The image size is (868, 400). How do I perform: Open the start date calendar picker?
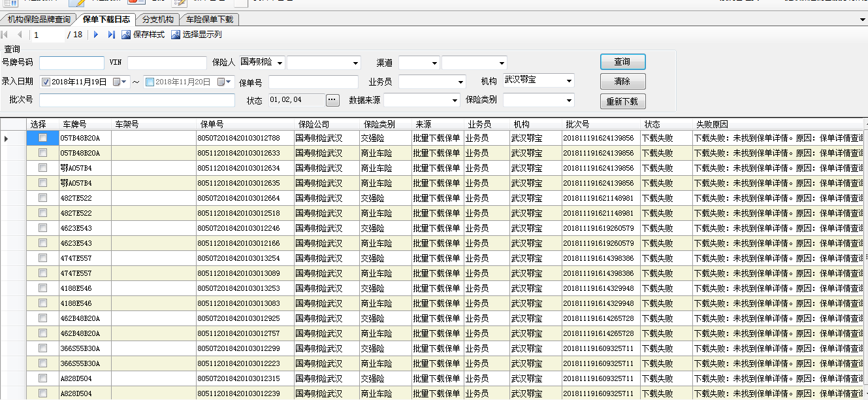coord(120,82)
